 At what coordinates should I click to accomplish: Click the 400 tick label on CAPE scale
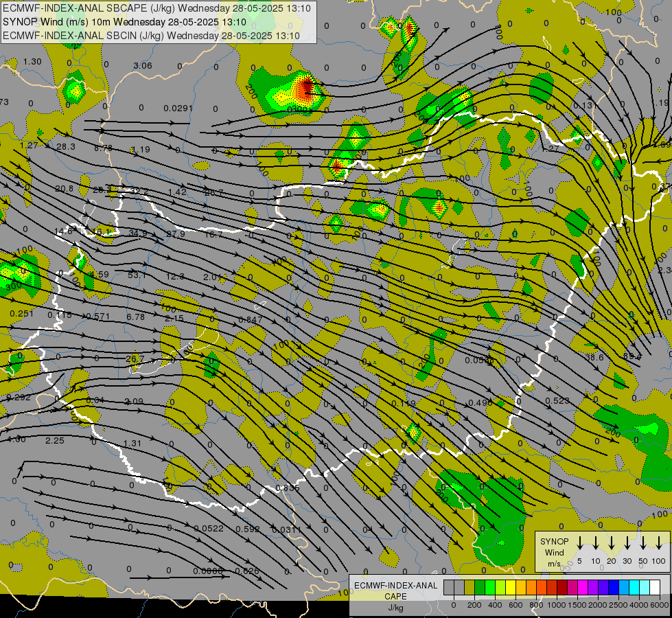point(495,605)
